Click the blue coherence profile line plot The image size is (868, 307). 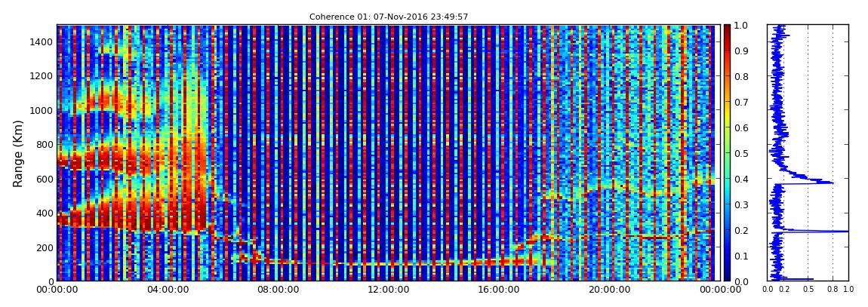pos(808,152)
